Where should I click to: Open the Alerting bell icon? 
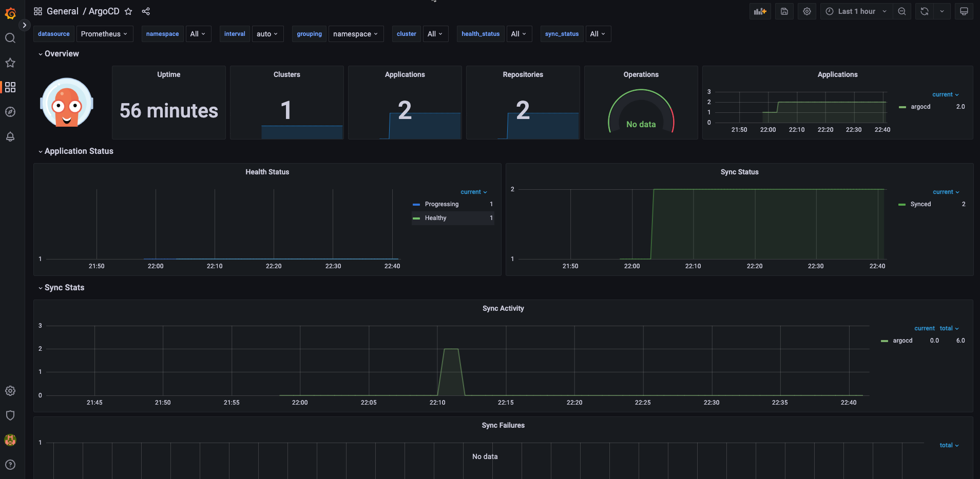click(10, 136)
